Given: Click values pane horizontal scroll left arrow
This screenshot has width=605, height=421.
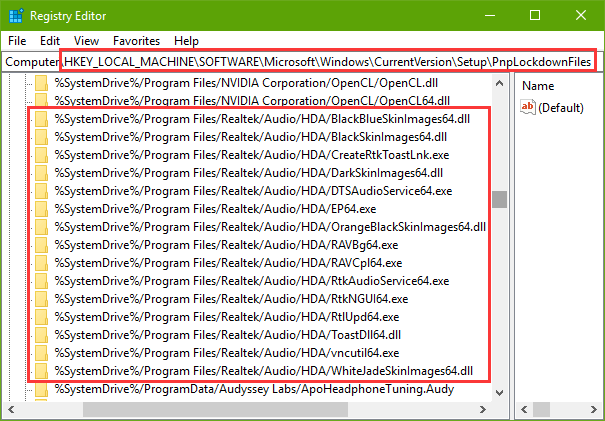Looking at the screenshot, I should 524,409.
